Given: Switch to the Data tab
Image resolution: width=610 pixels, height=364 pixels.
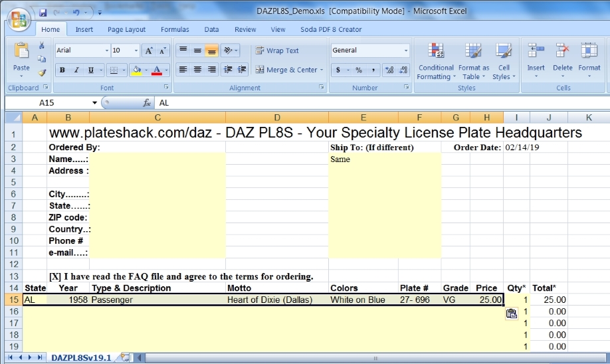Looking at the screenshot, I should pos(211,29).
